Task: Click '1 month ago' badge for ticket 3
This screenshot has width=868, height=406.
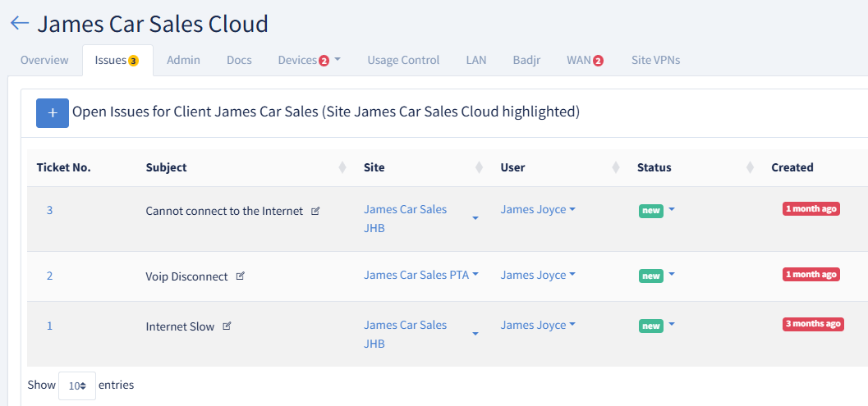Action: tap(811, 209)
